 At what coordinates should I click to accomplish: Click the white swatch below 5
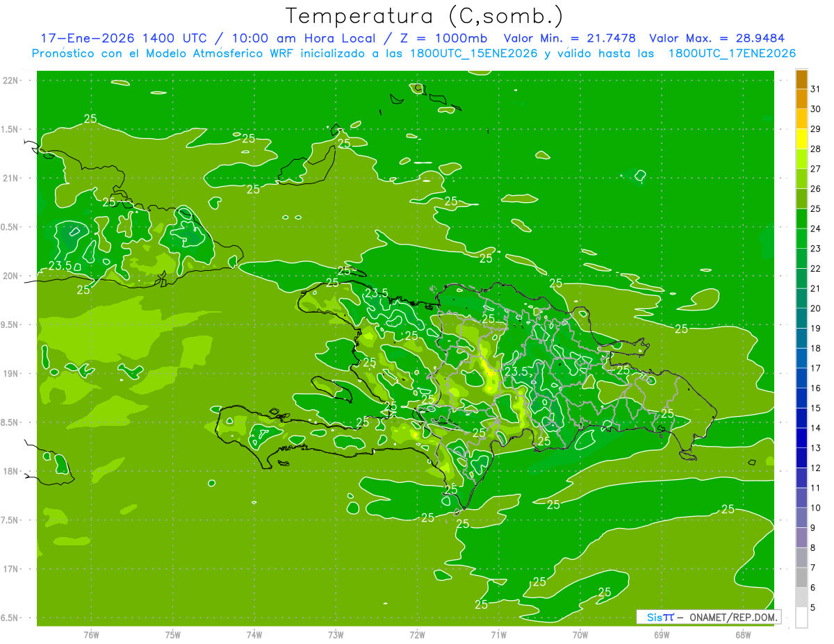tap(801, 618)
